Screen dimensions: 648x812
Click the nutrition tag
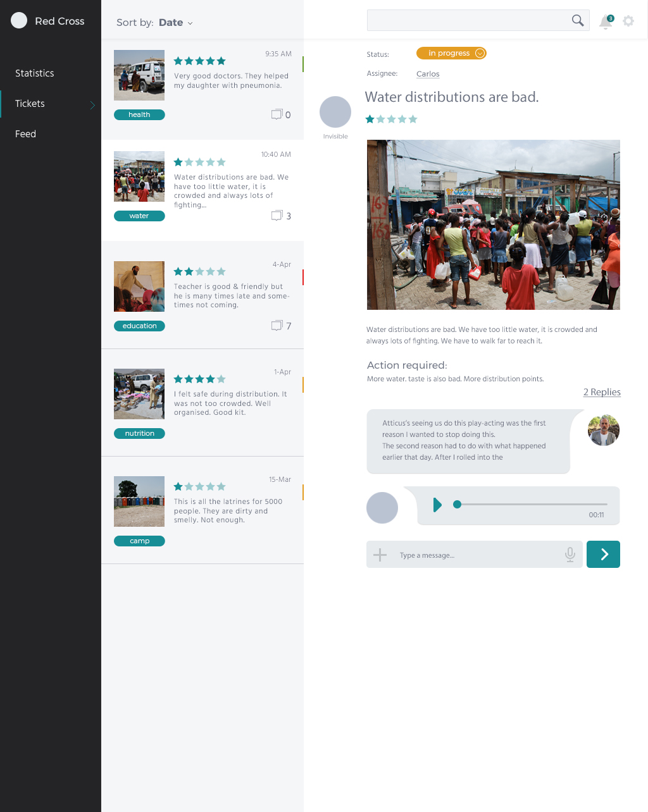pyautogui.click(x=139, y=433)
